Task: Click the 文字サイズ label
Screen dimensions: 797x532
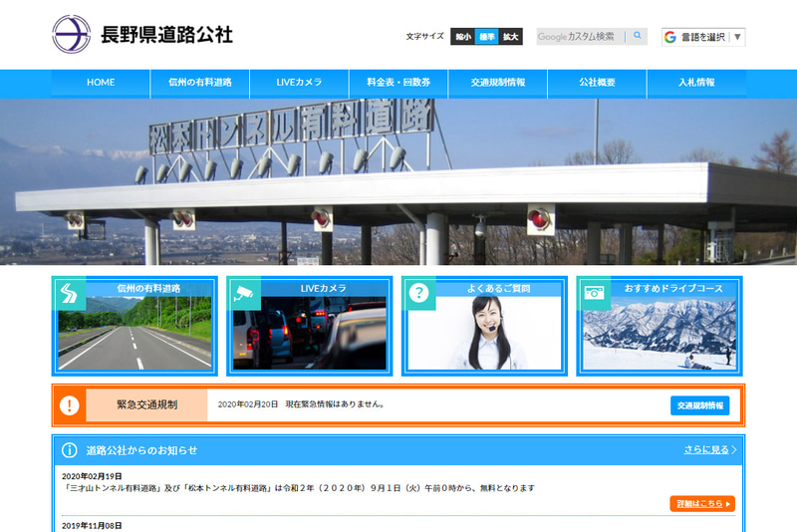Action: 425,37
